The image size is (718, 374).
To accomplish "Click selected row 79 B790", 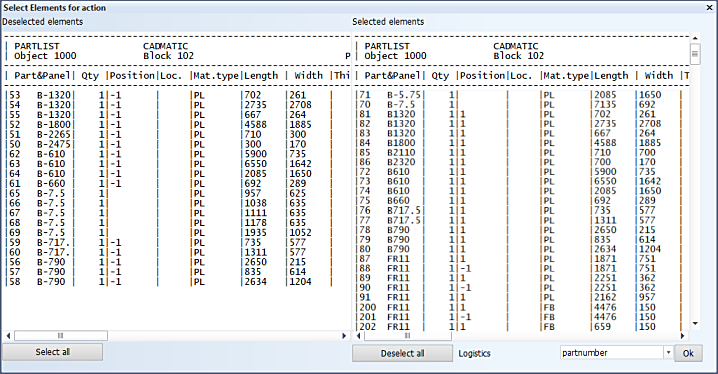I will click(522, 239).
